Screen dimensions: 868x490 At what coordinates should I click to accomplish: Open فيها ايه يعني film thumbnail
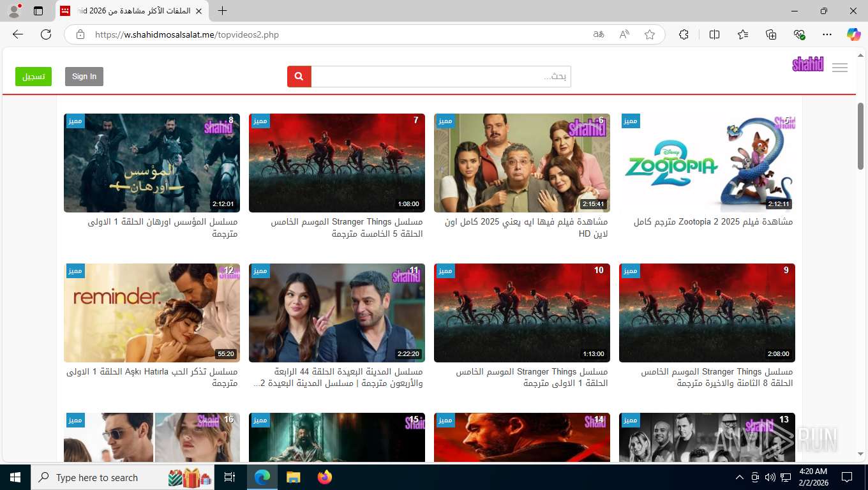(522, 163)
